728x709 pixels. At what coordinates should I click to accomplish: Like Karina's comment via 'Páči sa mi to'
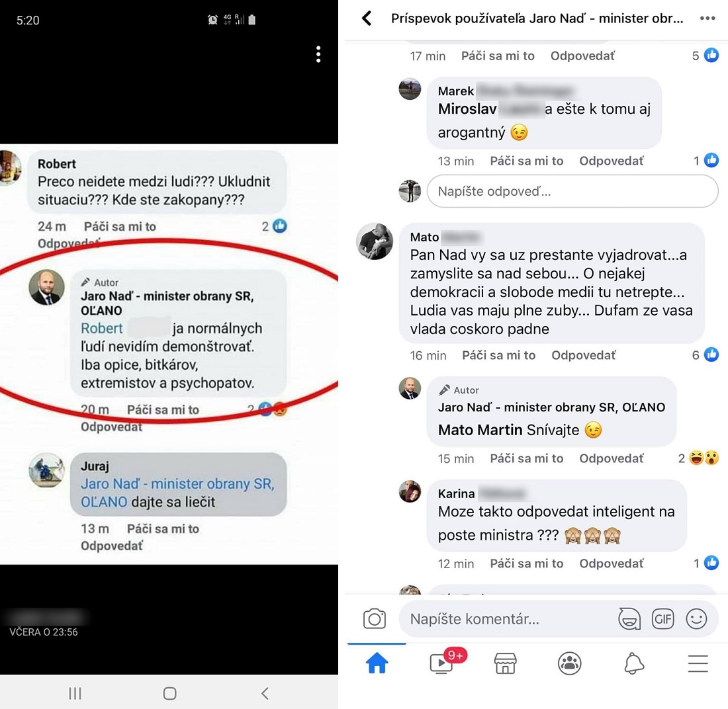click(527, 563)
